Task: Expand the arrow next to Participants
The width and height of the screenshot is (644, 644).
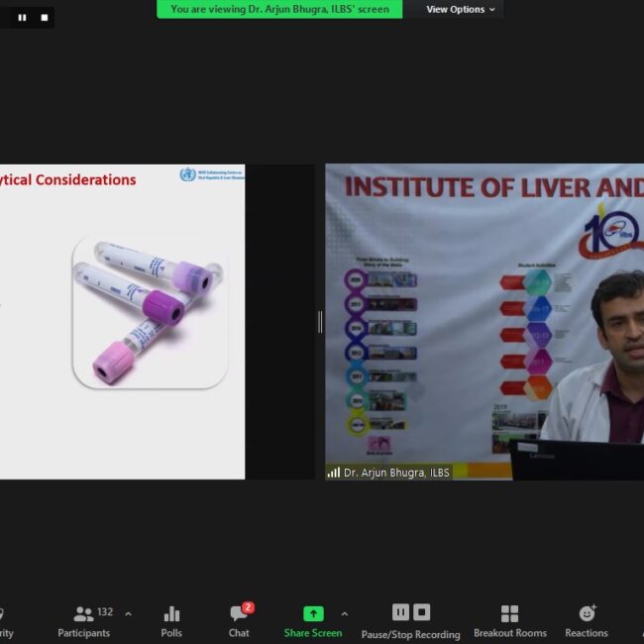Action: point(128,614)
